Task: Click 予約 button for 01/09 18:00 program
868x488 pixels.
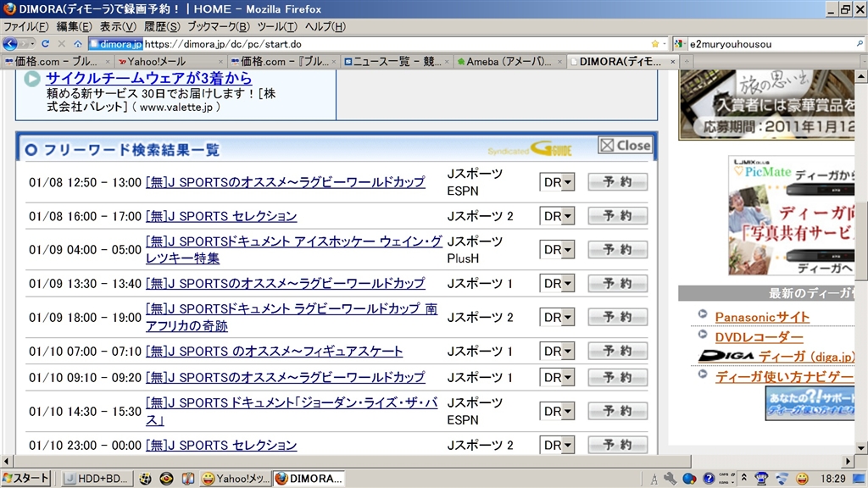Action: 617,317
